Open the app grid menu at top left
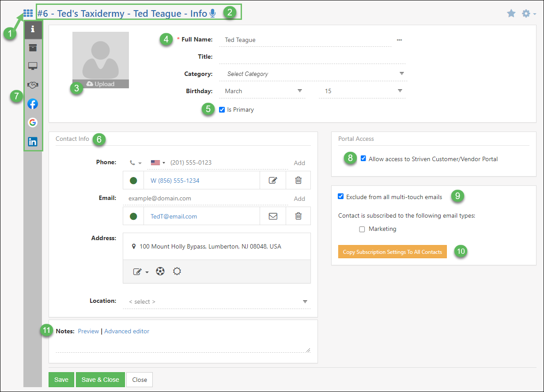 tap(28, 13)
